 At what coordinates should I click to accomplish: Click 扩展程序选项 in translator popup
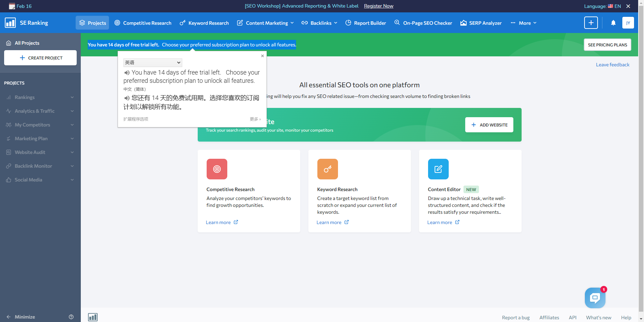click(x=136, y=119)
